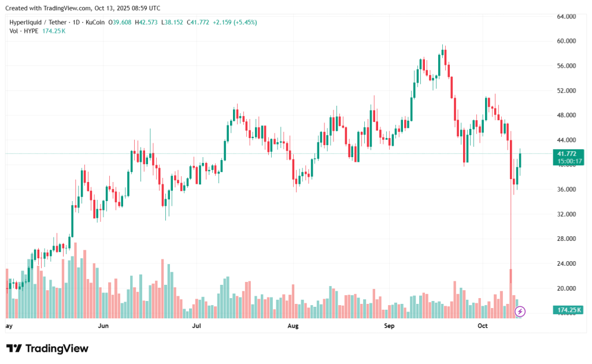
Task: Click the TradingView logo icon
Action: pyautogui.click(x=14, y=348)
